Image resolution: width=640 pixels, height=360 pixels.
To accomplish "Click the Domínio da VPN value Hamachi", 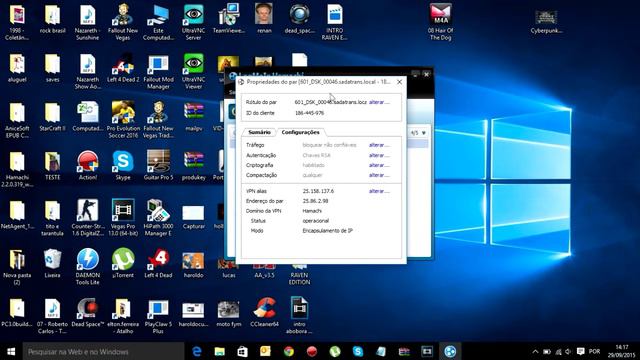I will [x=312, y=211].
